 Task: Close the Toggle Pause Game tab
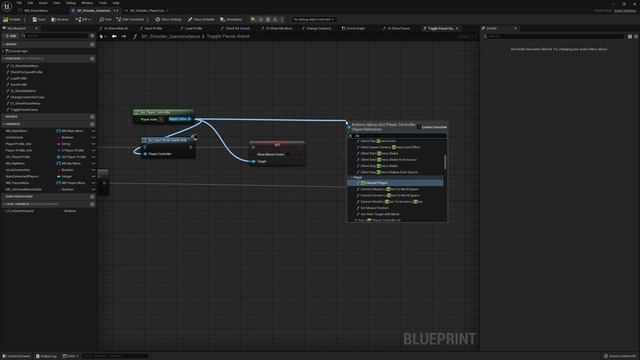coord(457,28)
